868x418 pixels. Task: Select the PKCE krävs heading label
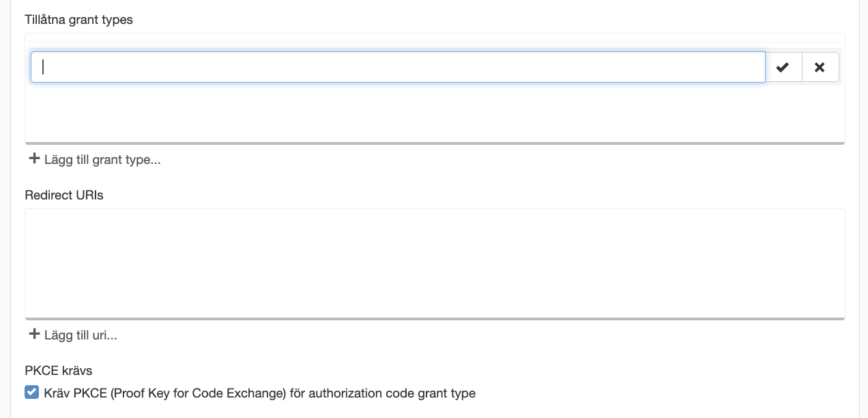pyautogui.click(x=59, y=371)
